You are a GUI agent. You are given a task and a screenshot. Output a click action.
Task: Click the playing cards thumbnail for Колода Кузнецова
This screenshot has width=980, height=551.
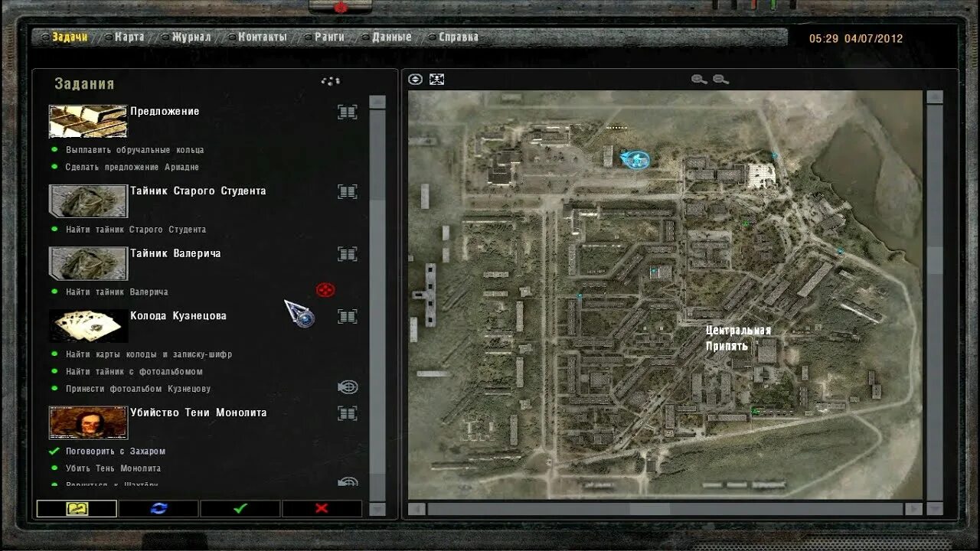tap(88, 325)
